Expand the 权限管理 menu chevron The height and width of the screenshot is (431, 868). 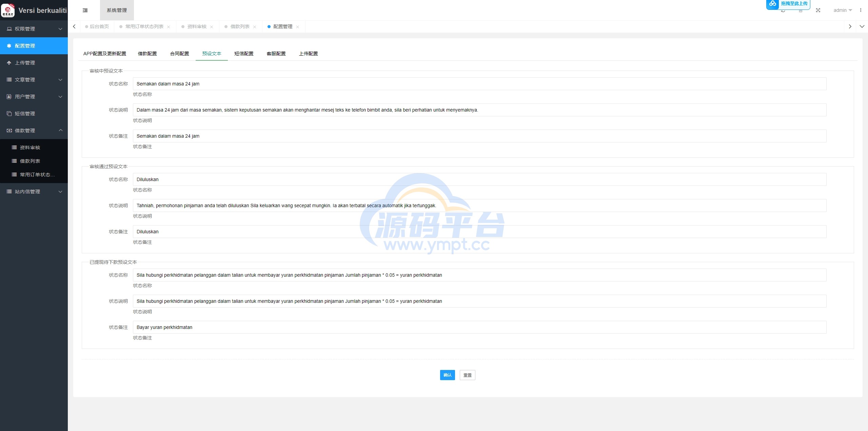[60, 29]
